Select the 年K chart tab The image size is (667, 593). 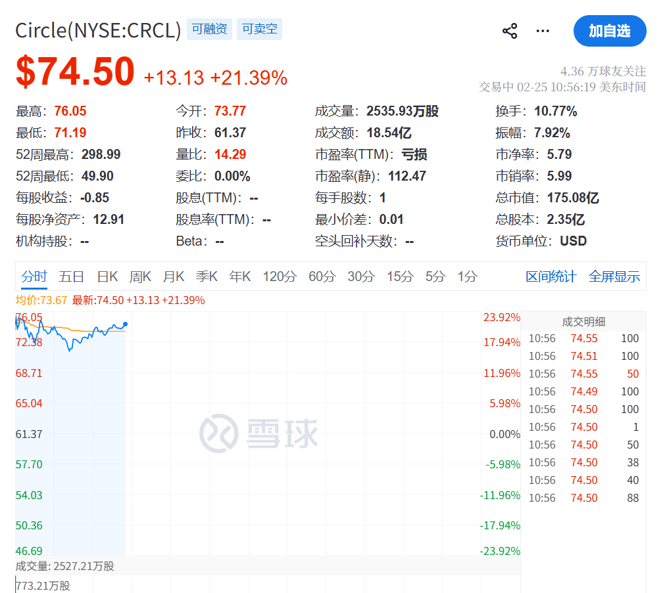[240, 276]
